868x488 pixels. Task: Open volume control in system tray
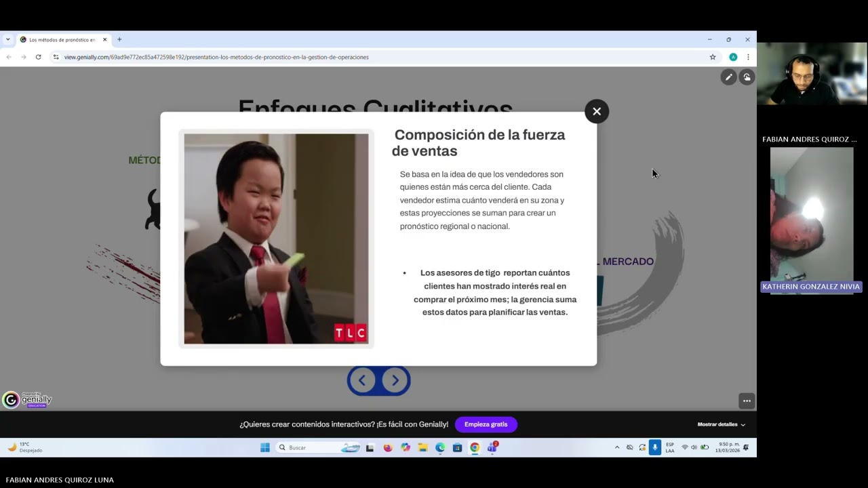click(694, 447)
